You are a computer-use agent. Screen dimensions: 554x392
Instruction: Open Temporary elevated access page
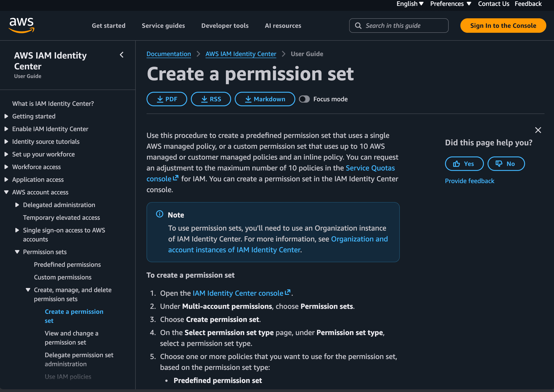(61, 218)
